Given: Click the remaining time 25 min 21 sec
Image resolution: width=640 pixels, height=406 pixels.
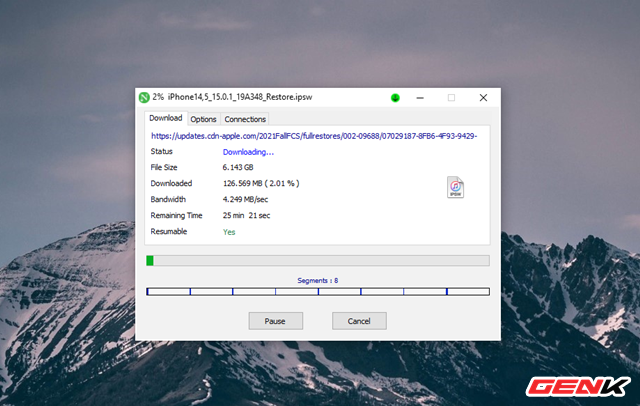Looking at the screenshot, I should [246, 215].
